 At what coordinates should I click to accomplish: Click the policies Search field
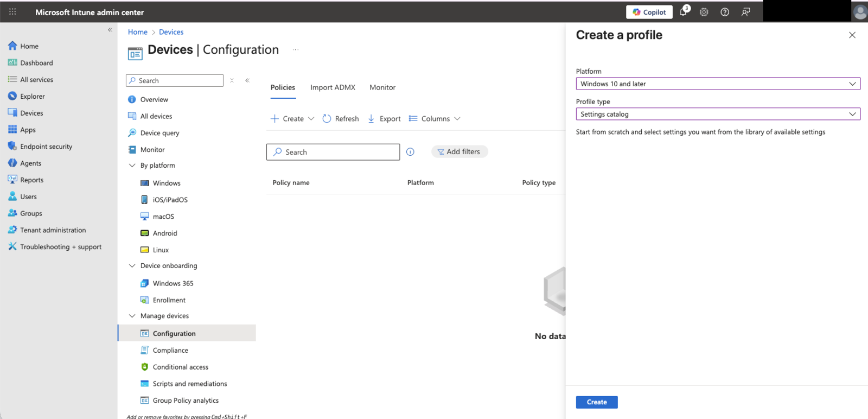[333, 152]
